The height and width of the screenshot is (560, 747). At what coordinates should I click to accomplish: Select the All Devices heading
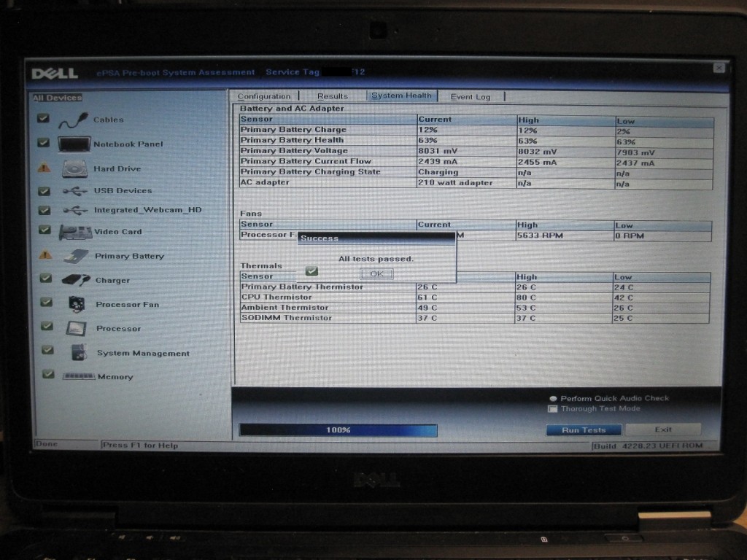point(57,98)
